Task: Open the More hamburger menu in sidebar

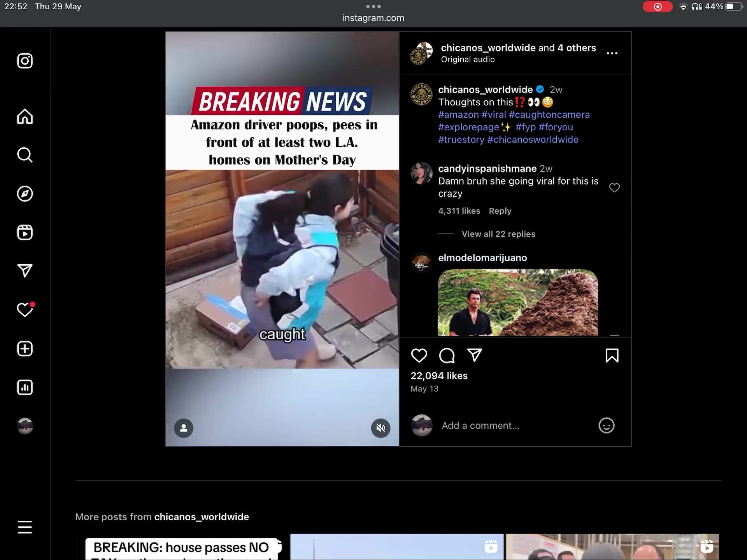Action: pyautogui.click(x=25, y=527)
